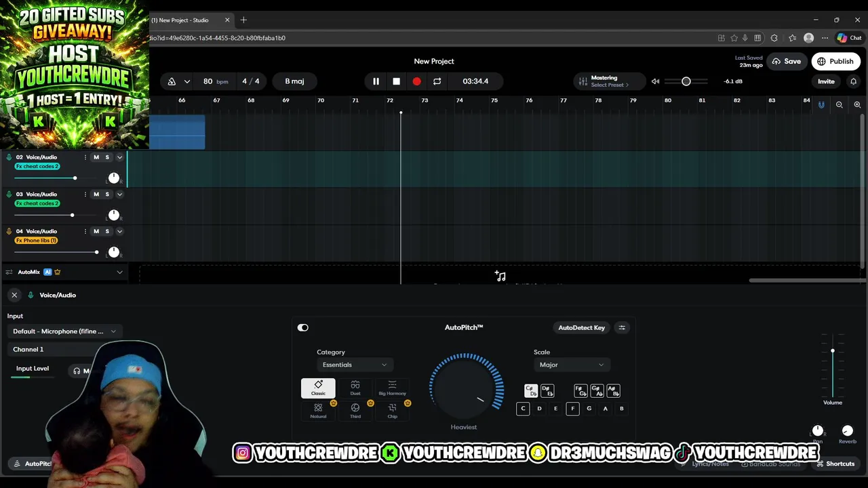The width and height of the screenshot is (868, 488).
Task: Open track 03 three-dot menu
Action: click(x=85, y=195)
